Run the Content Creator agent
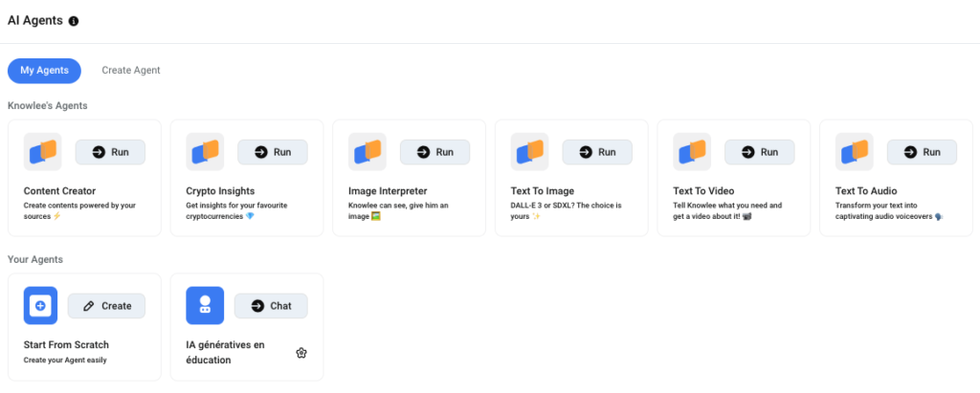 [110, 152]
